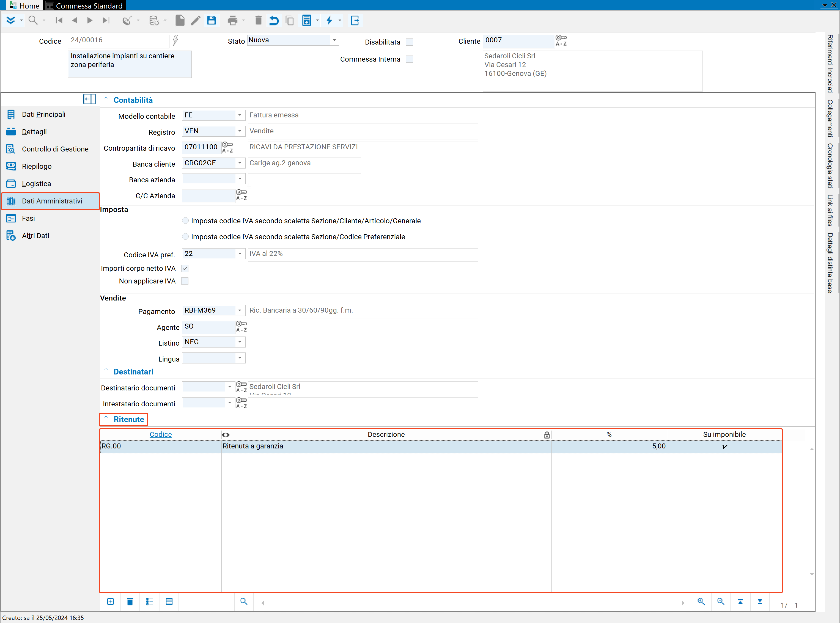Open the Pagamento dropdown
Image resolution: width=840 pixels, height=623 pixels.
point(240,310)
